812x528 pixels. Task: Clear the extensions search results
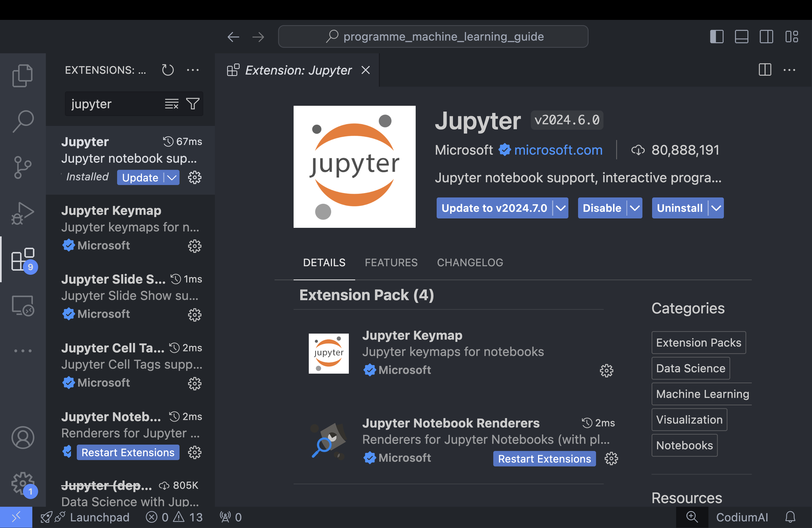point(172,104)
